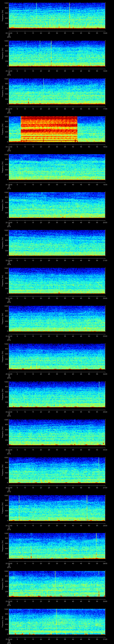This screenshot has height=644, width=114.
Task: Click the 20:27:00 start time label
Action: (x=9, y=525)
